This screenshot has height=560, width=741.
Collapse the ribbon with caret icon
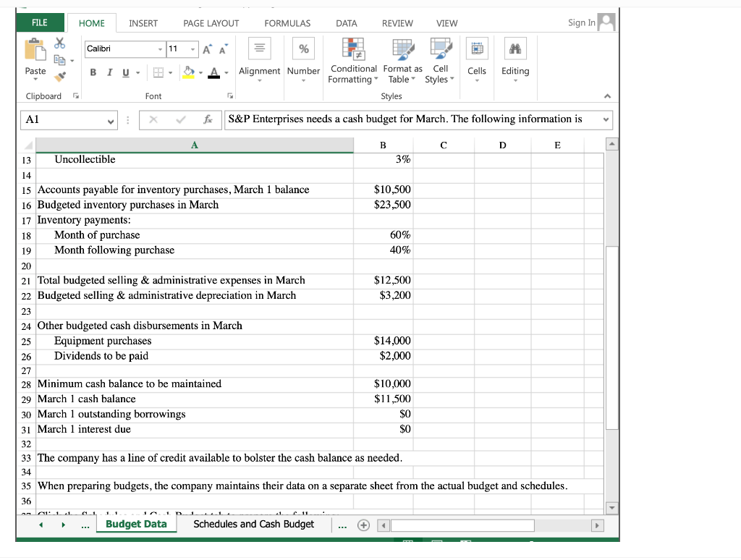pyautogui.click(x=607, y=96)
